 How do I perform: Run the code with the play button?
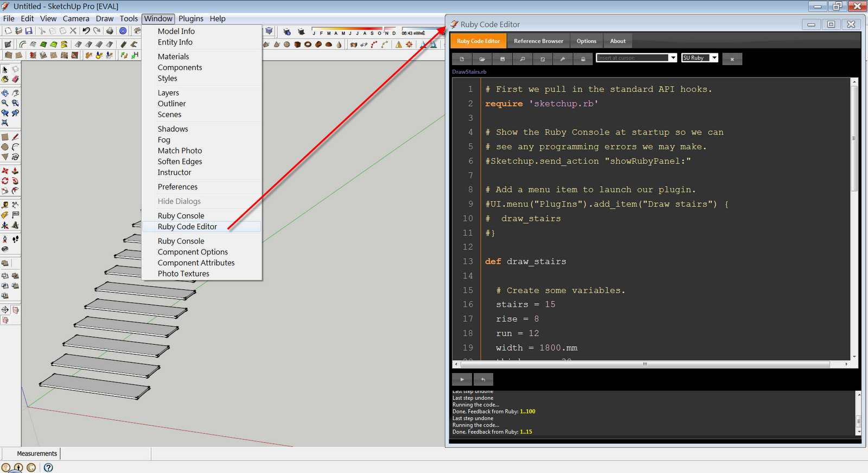[462, 379]
